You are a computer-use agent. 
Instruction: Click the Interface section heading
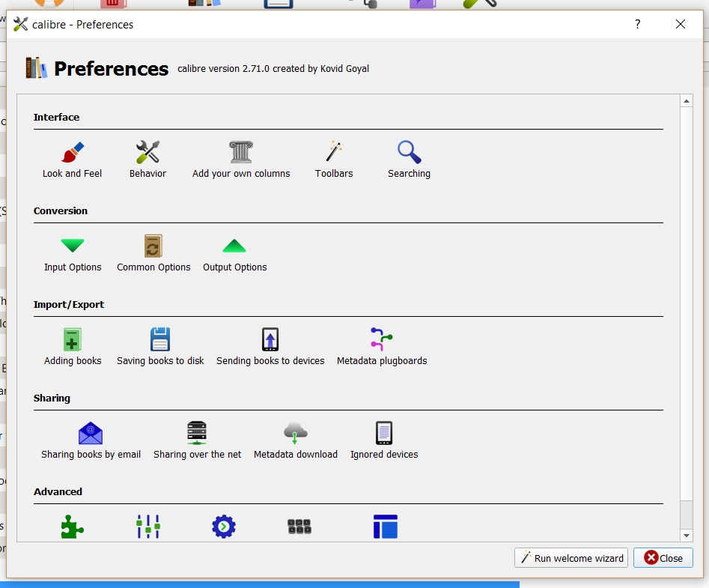click(x=56, y=117)
